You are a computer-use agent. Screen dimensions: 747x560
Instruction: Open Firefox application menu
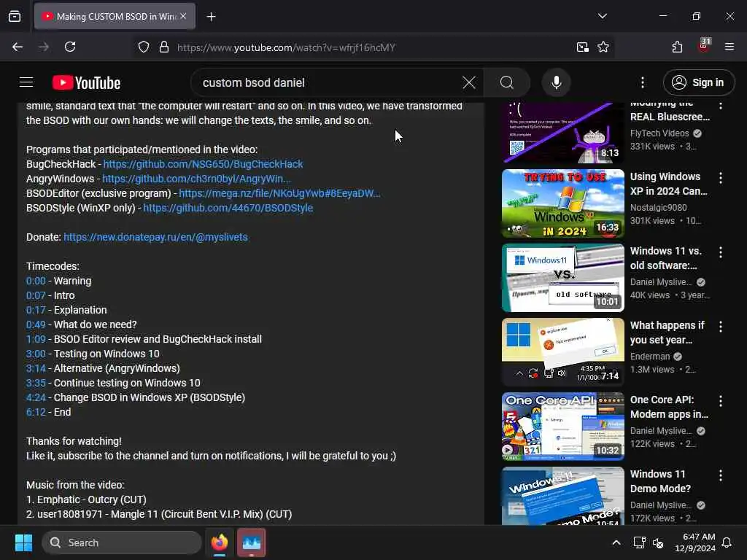pyautogui.click(x=729, y=47)
